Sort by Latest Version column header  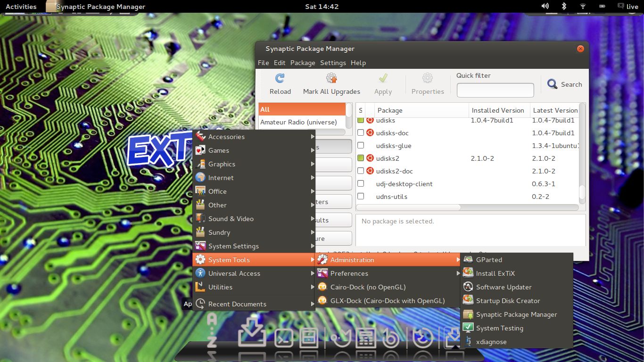(554, 110)
